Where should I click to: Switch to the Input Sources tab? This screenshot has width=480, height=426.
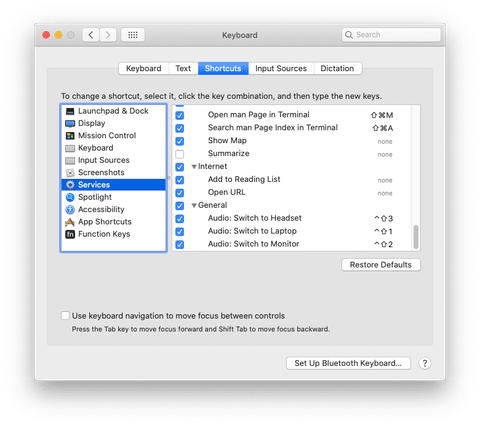click(x=281, y=68)
